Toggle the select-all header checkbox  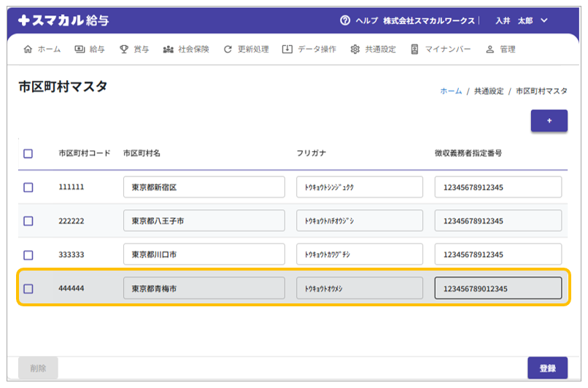[x=28, y=153]
